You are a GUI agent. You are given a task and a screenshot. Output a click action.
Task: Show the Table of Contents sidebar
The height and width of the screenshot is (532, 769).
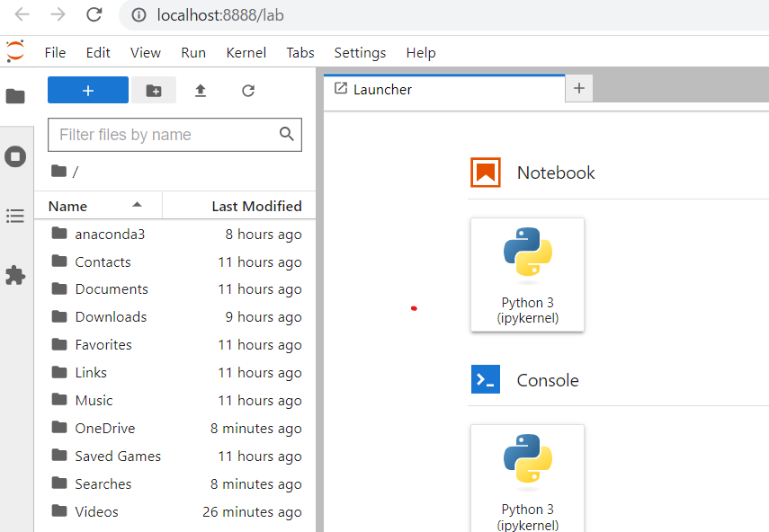pyautogui.click(x=15, y=216)
